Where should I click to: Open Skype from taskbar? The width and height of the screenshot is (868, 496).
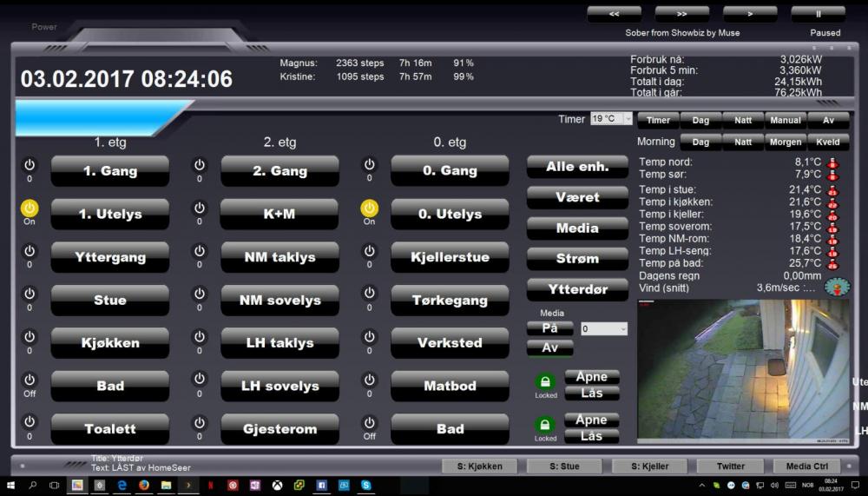366,485
